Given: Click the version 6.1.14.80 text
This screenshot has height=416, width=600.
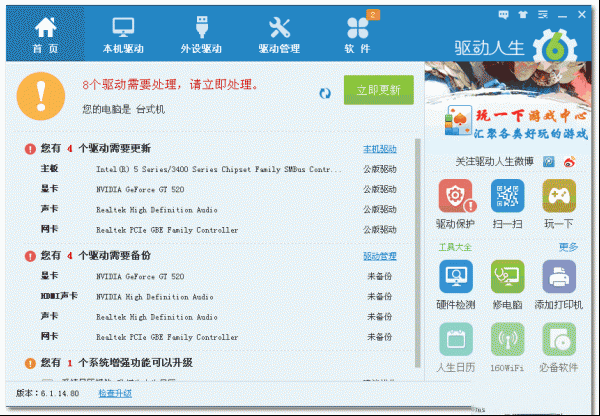Looking at the screenshot, I should [x=47, y=393].
